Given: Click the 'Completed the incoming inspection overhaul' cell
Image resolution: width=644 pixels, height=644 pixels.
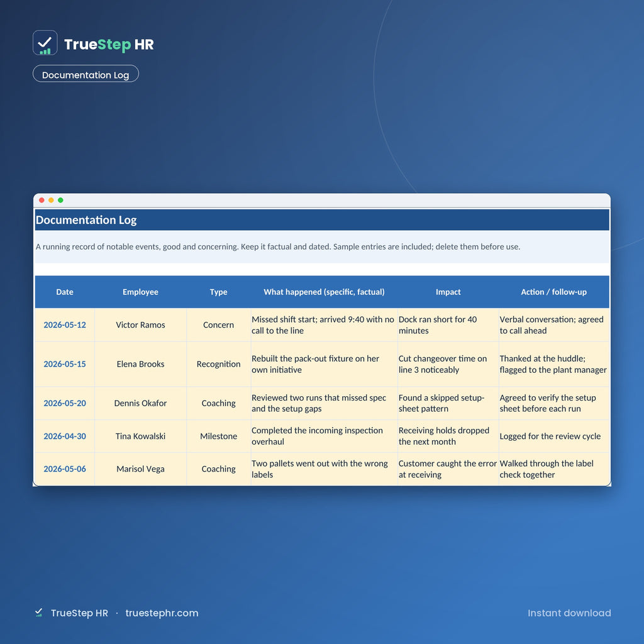Looking at the screenshot, I should pyautogui.click(x=324, y=436).
